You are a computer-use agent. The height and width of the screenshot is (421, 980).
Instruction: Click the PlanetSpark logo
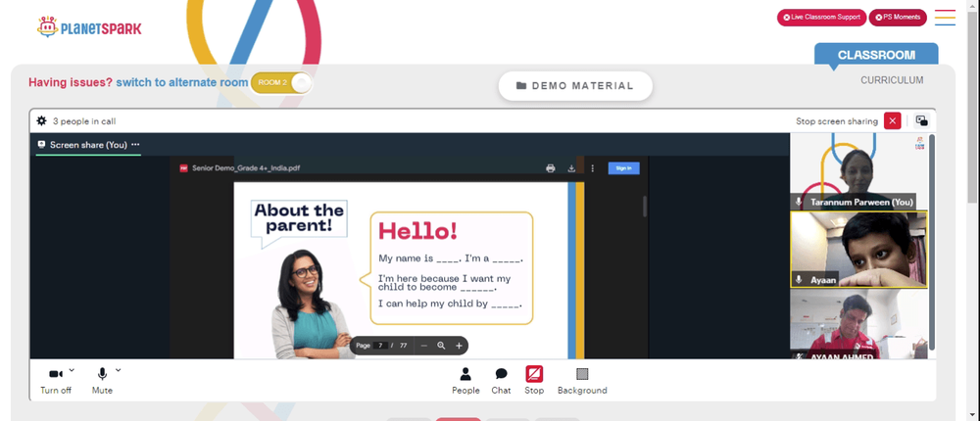[89, 27]
